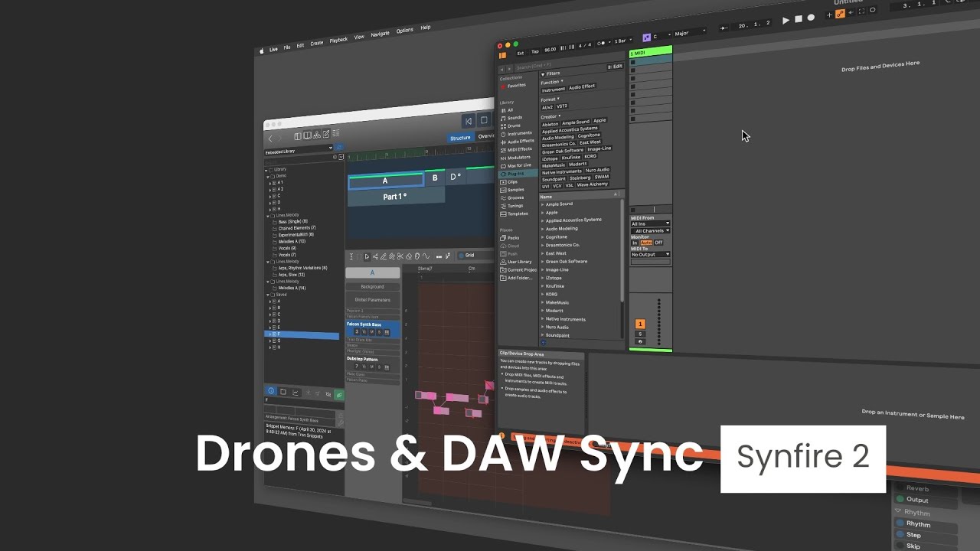Select container A in Synfire structure view

point(386,181)
